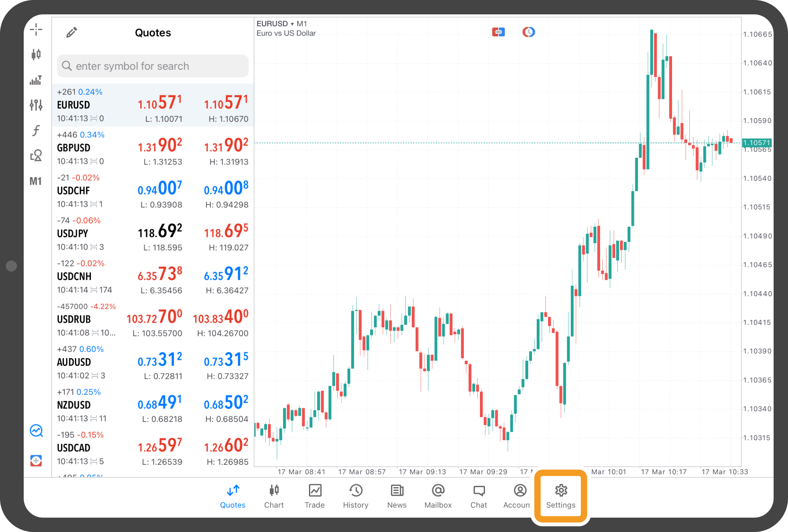
Task: Go to the News tab
Action: point(397,496)
